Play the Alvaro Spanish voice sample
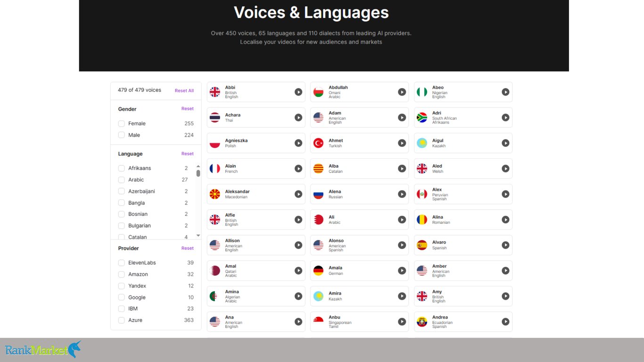Screen dimensions: 644x362 click(x=505, y=245)
